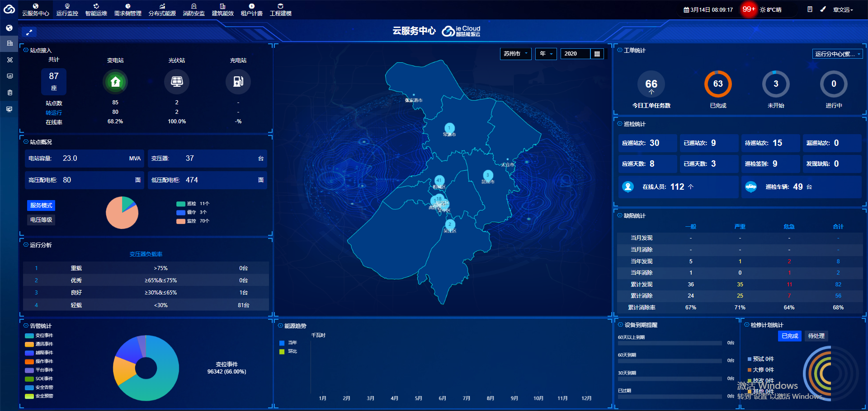Select the building icon in left sidebar
This screenshot has width=868, height=411.
pyautogui.click(x=9, y=43)
